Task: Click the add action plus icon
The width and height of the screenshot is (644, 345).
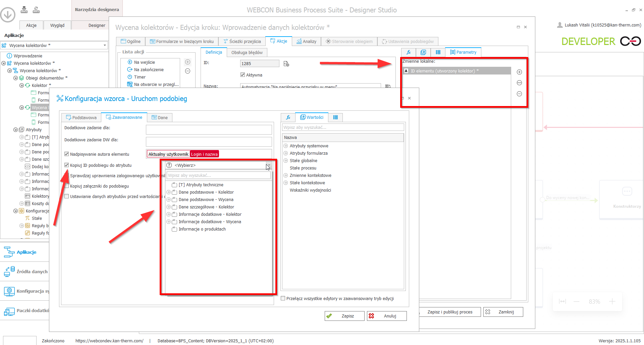Action: tap(188, 62)
